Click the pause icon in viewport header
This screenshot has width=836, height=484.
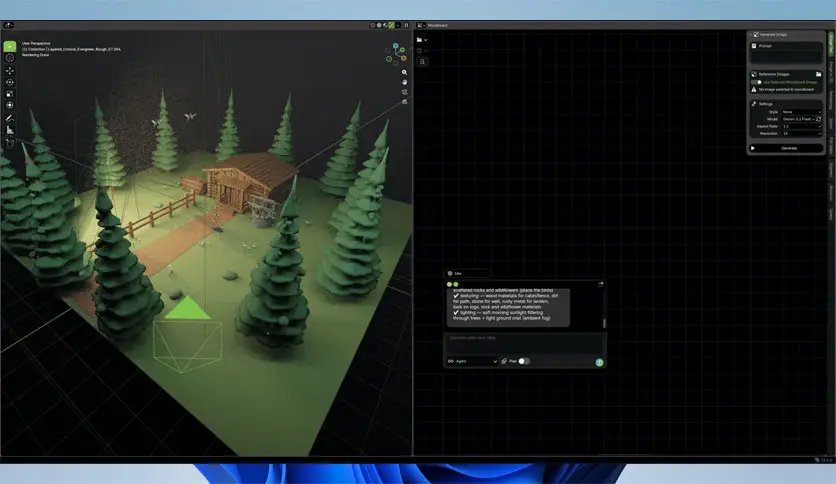coord(406,25)
